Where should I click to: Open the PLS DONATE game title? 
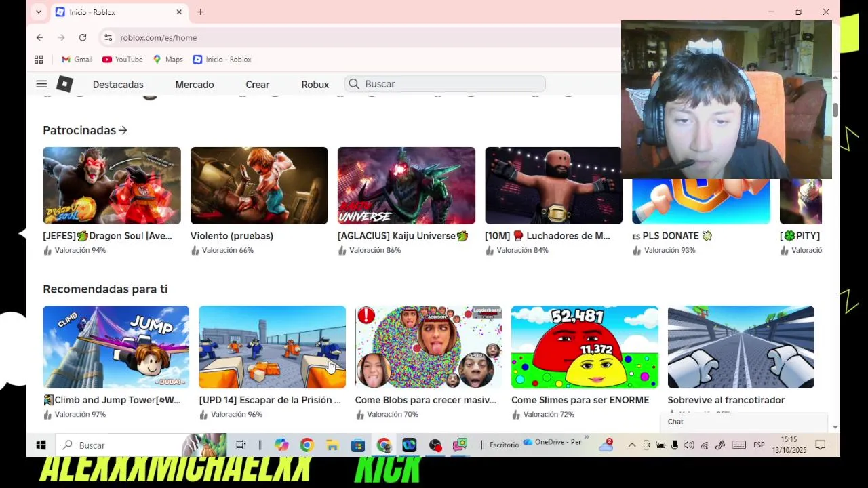[x=672, y=236]
